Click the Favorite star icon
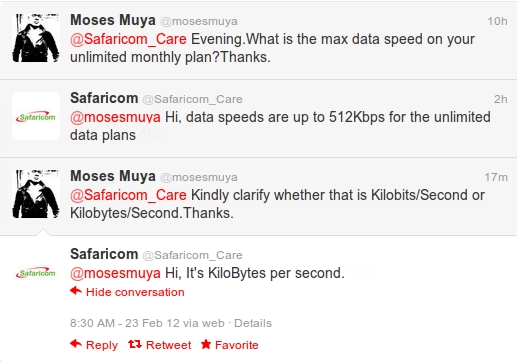This screenshot has width=517, height=362. [206, 344]
